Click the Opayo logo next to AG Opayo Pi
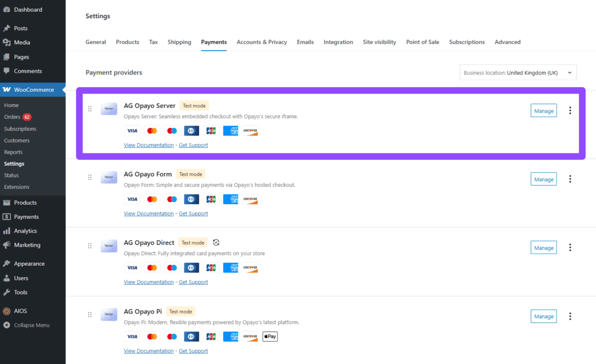This screenshot has width=596, height=364. (109, 315)
